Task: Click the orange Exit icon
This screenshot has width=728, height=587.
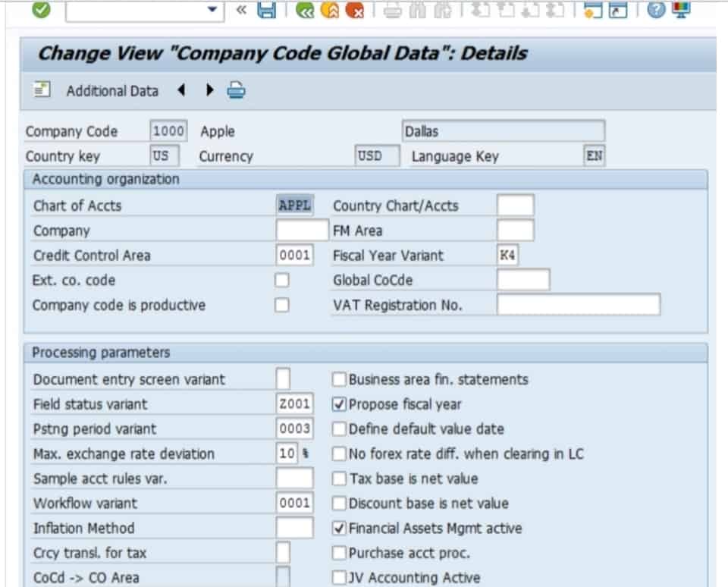Action: click(329, 10)
